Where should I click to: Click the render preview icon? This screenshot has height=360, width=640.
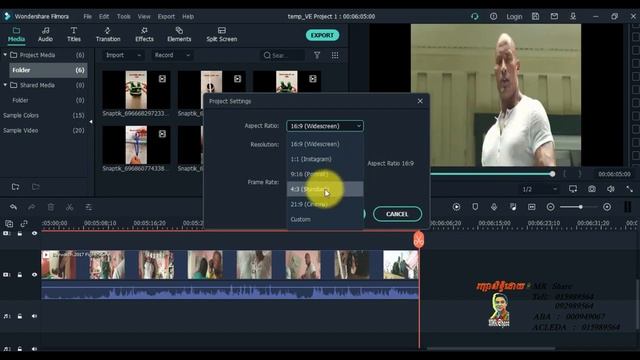tap(456, 207)
